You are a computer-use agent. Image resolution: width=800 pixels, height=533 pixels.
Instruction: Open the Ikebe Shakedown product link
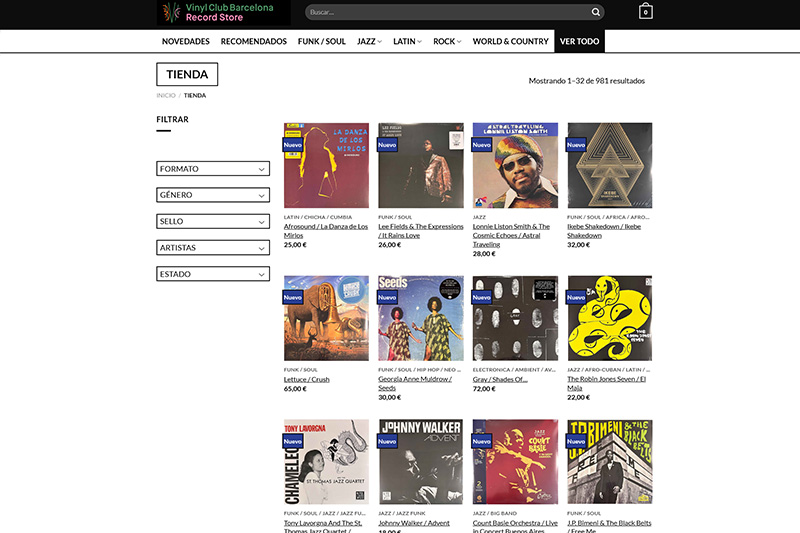coord(604,231)
